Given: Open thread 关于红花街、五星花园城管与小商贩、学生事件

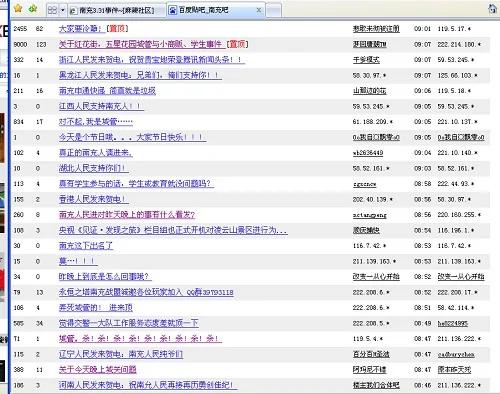Looking at the screenshot, I should tap(154, 44).
